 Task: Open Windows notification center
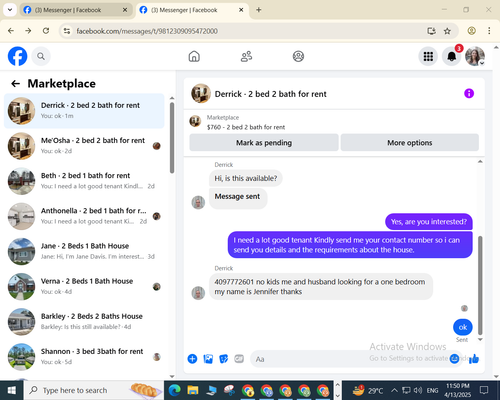484,390
